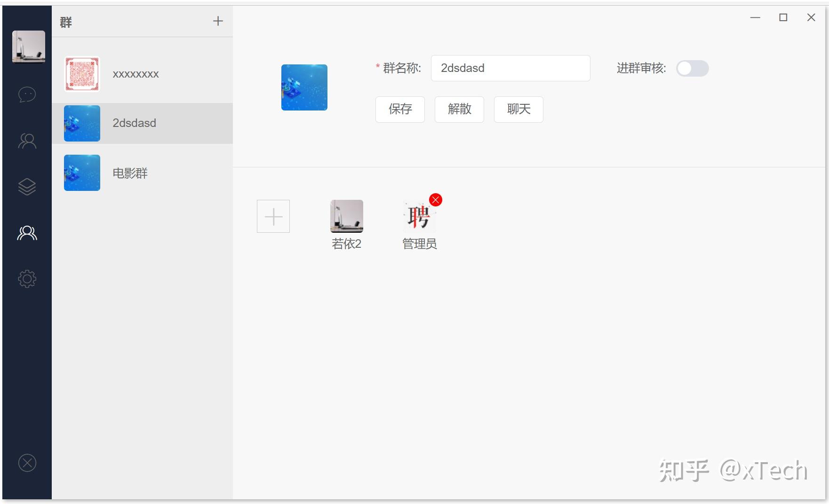Click the group avatar in the detail panel
This screenshot has width=829, height=504.
pyautogui.click(x=304, y=87)
